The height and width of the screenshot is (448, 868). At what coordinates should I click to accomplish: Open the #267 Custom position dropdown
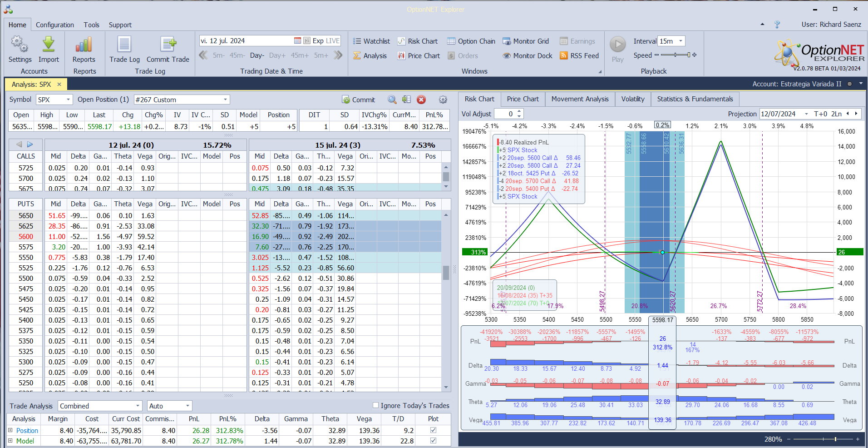coord(225,100)
